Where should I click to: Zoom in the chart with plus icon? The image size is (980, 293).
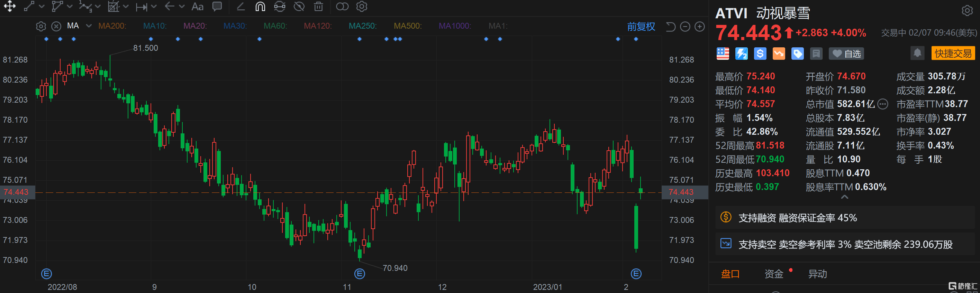tap(700, 27)
